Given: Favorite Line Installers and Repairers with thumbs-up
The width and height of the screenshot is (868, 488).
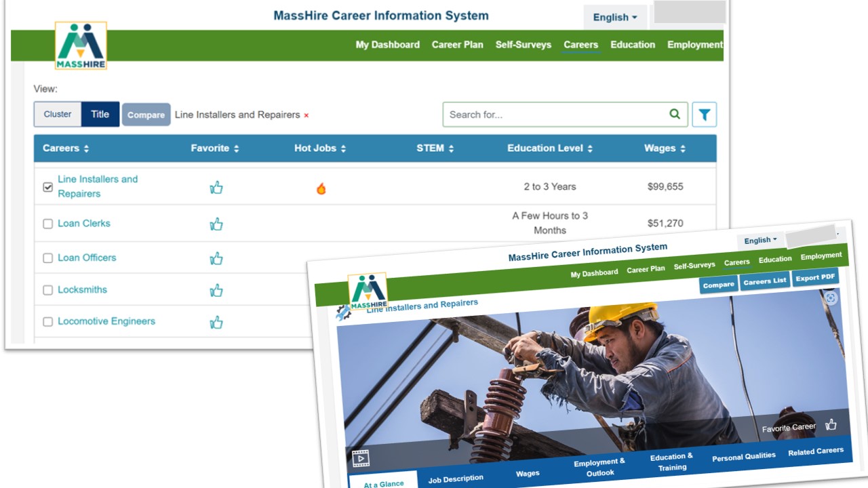Looking at the screenshot, I should 216,188.
